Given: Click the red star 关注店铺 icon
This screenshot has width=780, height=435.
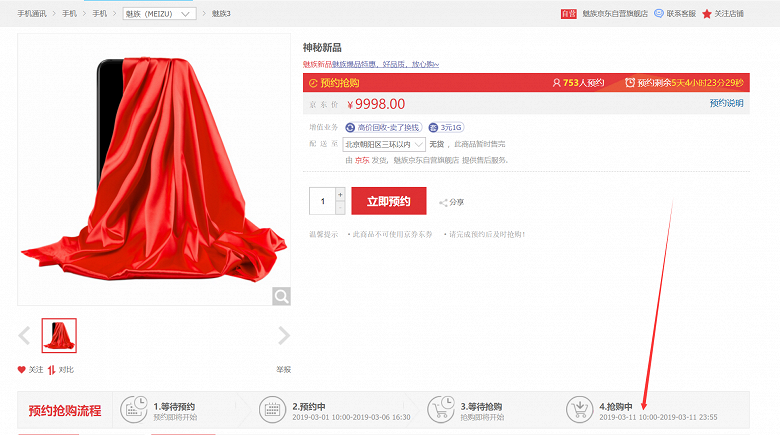Looking at the screenshot, I should coord(706,14).
